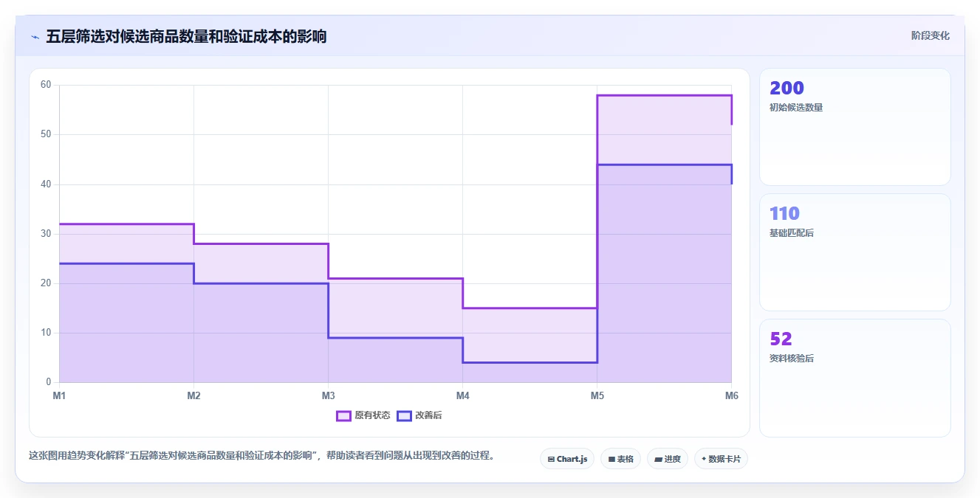Click the M1 x-axis label
This screenshot has height=498, width=980.
coord(59,396)
